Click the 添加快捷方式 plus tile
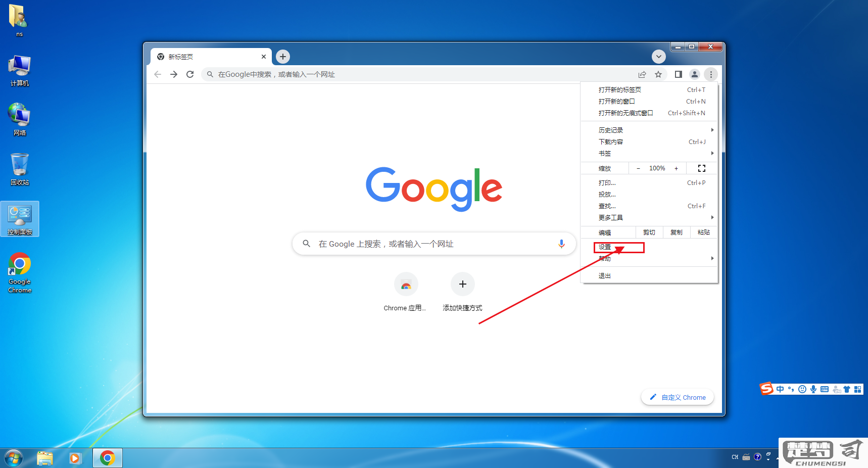Screen dimensions: 868x468 [462, 293]
